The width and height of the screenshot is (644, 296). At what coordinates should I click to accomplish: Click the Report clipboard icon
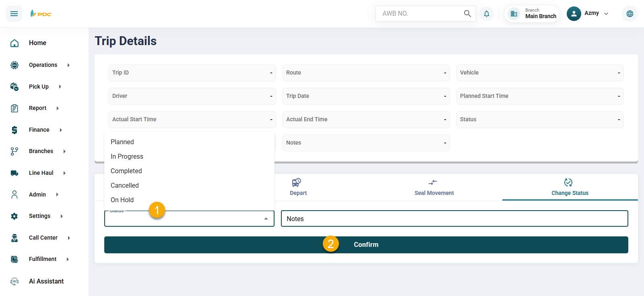[x=14, y=108]
